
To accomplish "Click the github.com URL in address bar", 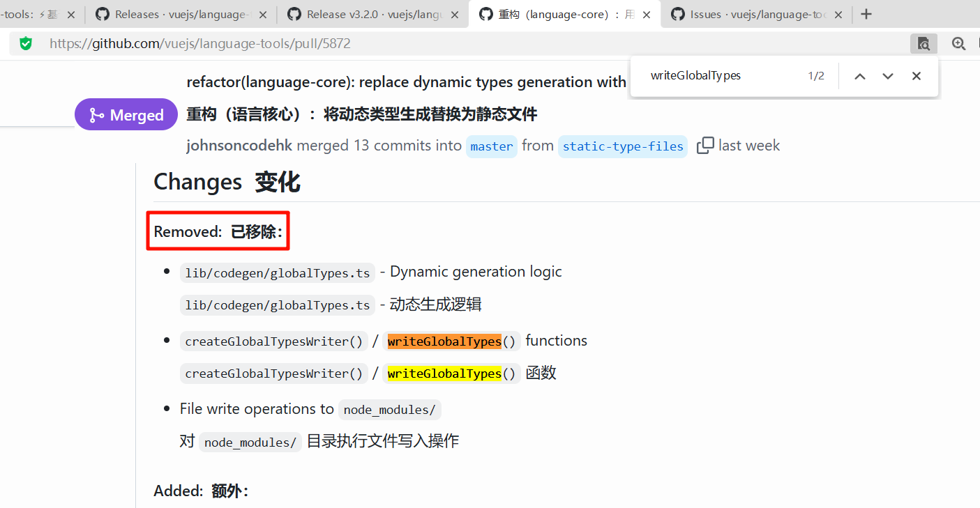I will pyautogui.click(x=200, y=44).
